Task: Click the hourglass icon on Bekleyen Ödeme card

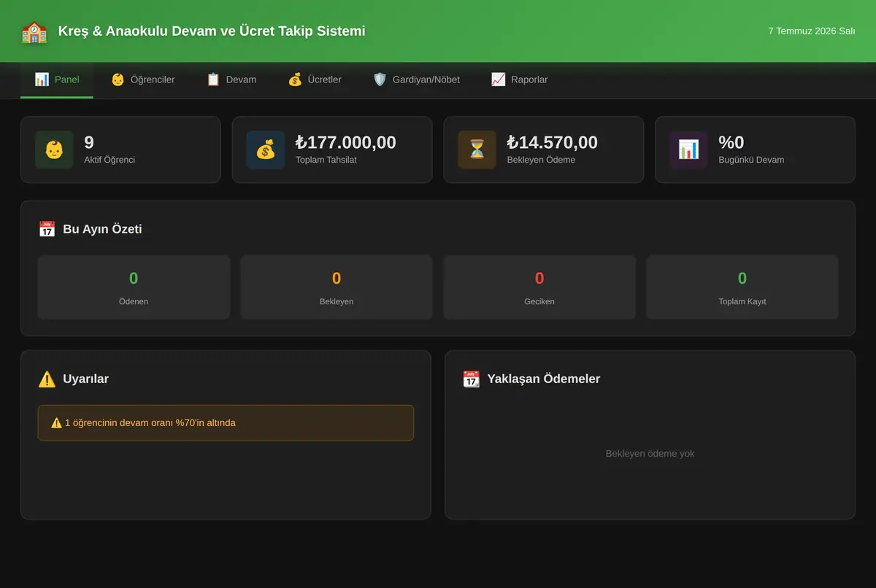Action: [477, 150]
